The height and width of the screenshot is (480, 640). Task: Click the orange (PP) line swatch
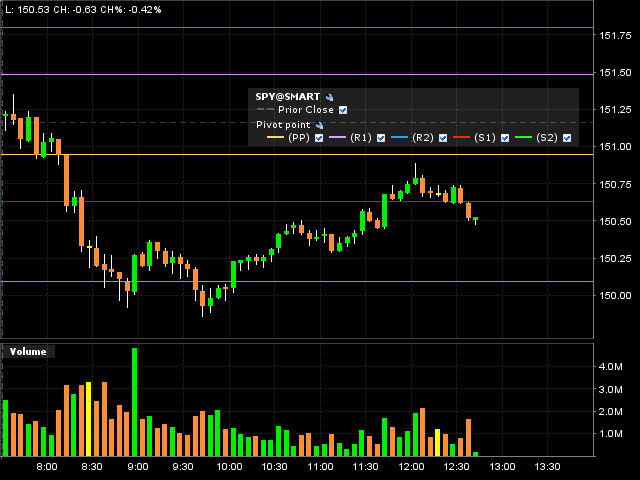[270, 138]
